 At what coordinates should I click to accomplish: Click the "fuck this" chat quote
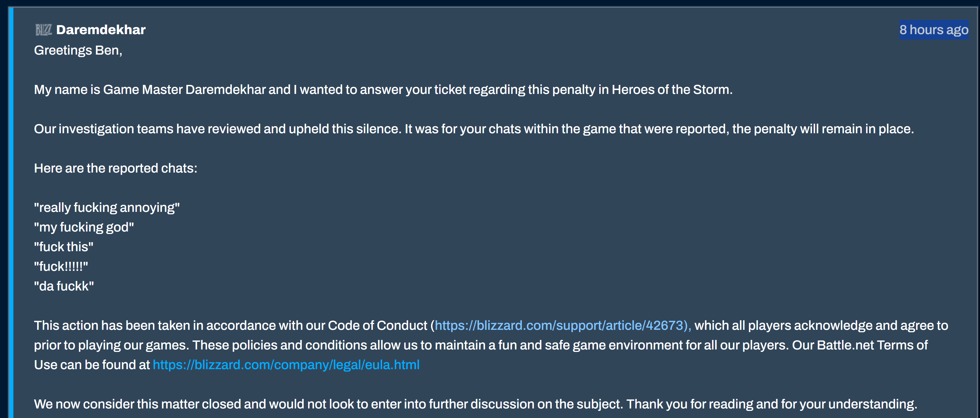point(64,247)
